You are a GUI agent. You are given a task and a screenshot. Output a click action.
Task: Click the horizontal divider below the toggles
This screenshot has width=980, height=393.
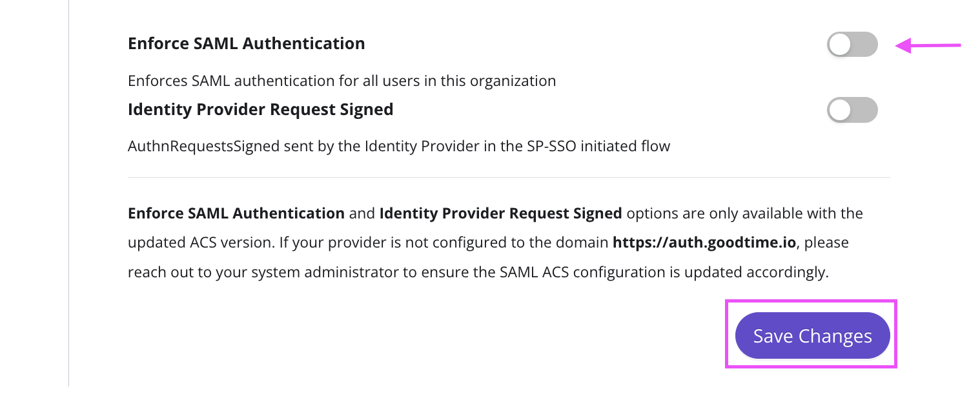(x=509, y=177)
